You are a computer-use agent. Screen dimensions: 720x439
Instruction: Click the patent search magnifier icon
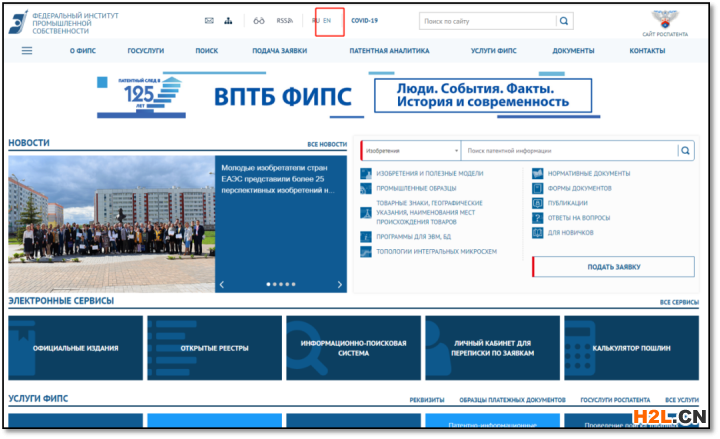click(x=685, y=151)
